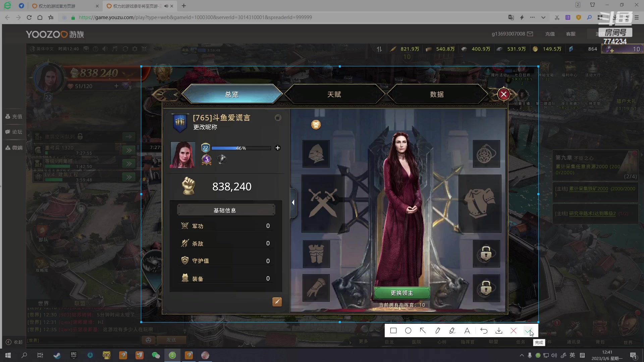This screenshot has width=644, height=362.
Task: Open a new browser tab
Action: point(184,6)
